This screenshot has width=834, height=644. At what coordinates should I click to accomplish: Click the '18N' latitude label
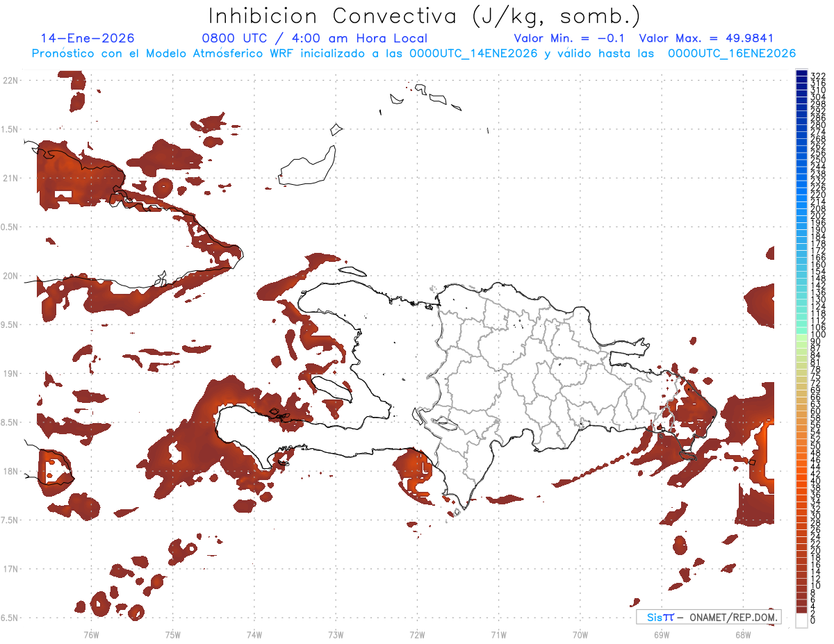click(x=10, y=471)
